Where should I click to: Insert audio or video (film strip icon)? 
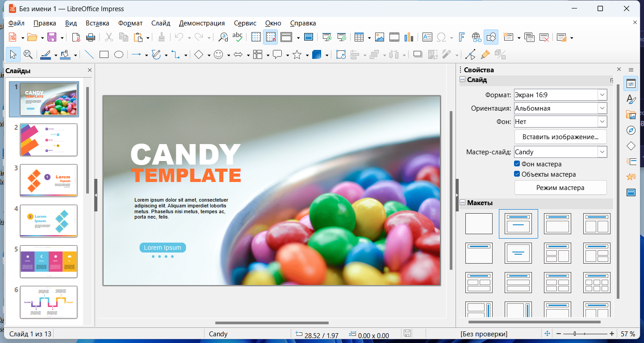click(394, 37)
